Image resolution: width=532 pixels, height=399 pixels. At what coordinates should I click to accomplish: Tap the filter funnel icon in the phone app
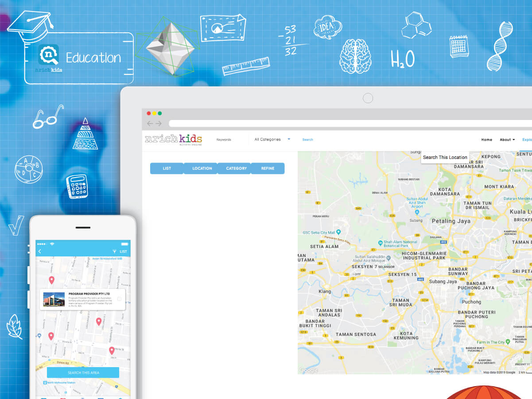(x=115, y=252)
